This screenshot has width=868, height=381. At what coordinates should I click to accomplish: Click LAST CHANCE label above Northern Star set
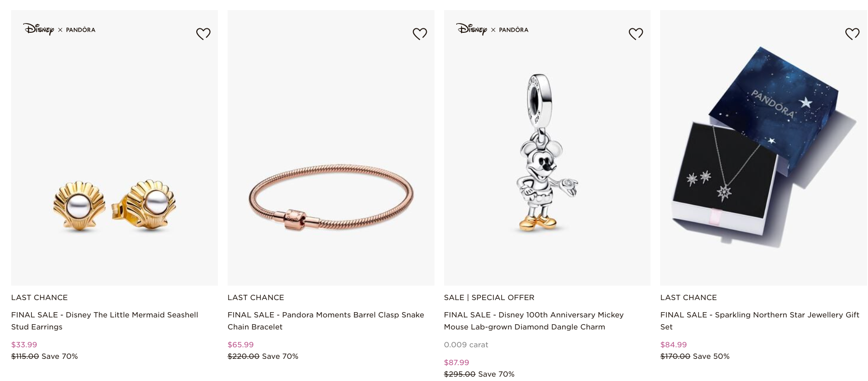coord(689,298)
